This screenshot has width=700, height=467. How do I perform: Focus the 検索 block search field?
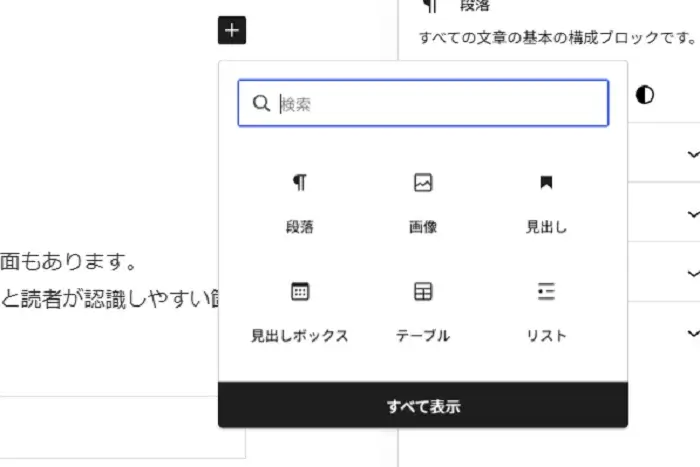423,103
